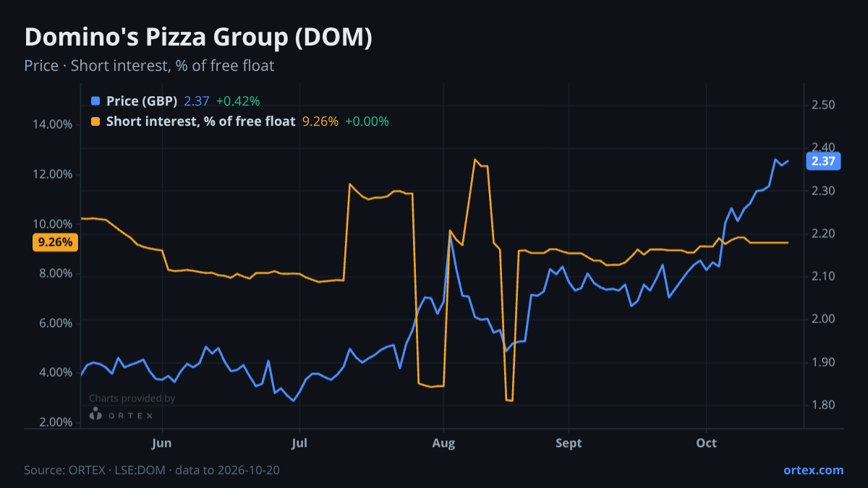868x488 pixels.
Task: Open the ortex.com link
Action: click(x=814, y=470)
